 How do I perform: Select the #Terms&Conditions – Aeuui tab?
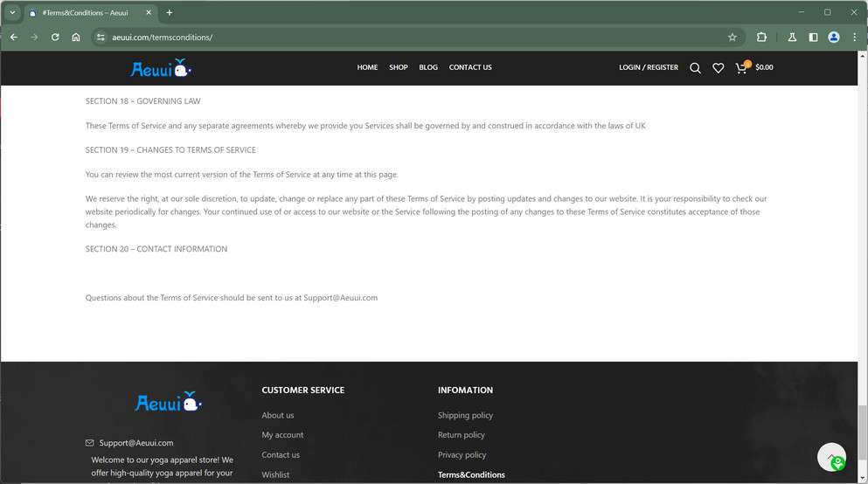click(x=86, y=12)
